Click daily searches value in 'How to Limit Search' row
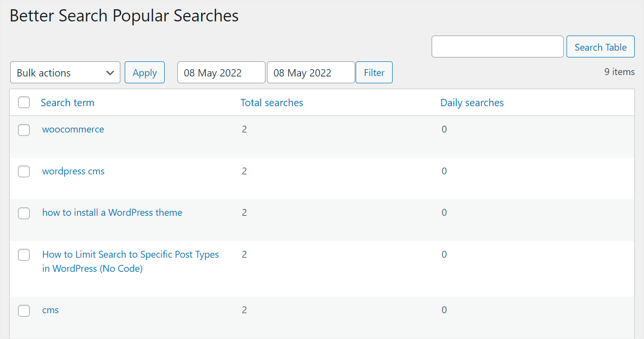This screenshot has height=339, width=644. 444,254
